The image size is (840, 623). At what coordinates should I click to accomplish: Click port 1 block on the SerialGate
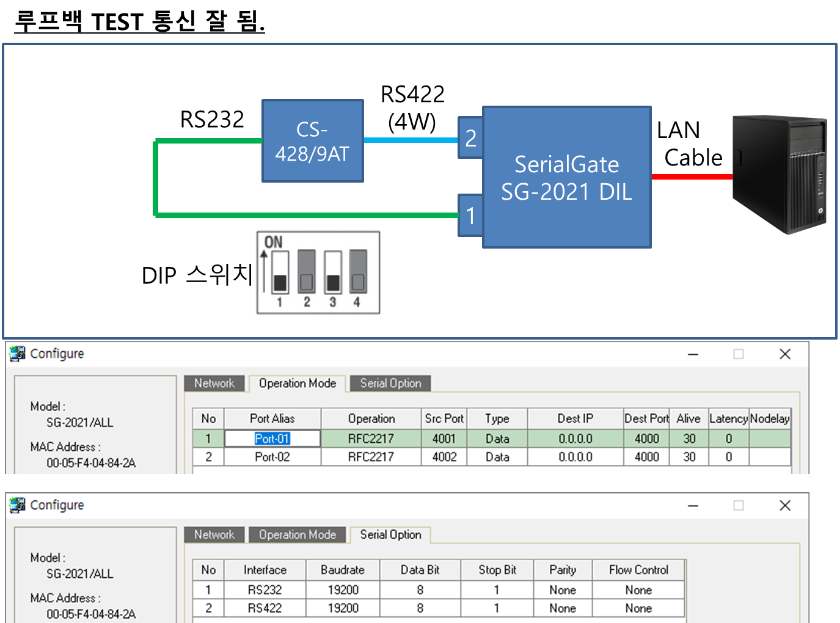coord(470,215)
